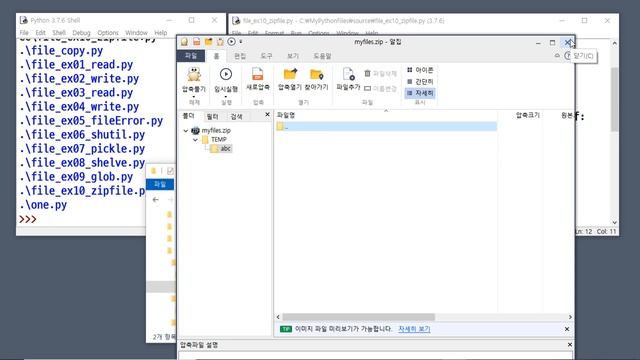Click the '.\file_ex09_glob.py' line in the shell
The height and width of the screenshot is (360, 640).
coord(76,177)
